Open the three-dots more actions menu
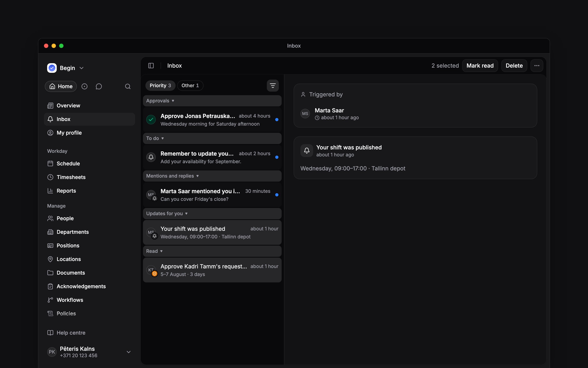Screen dimensions: 588x368 point(537,66)
